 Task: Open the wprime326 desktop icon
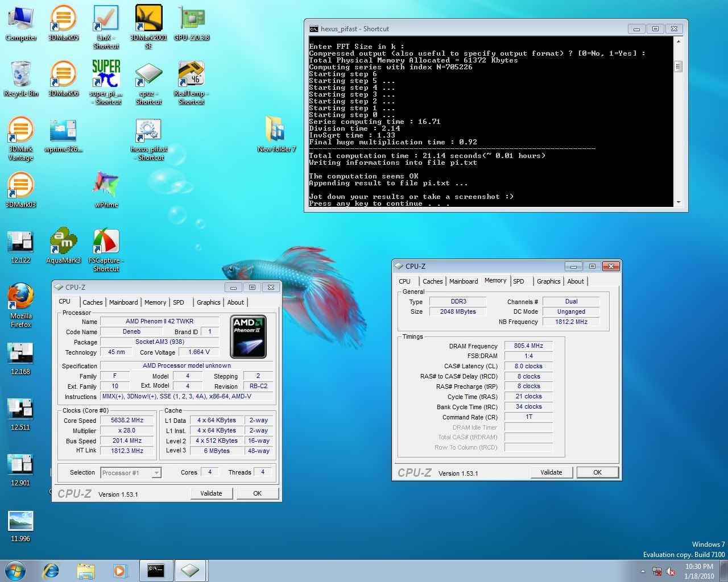click(64, 135)
